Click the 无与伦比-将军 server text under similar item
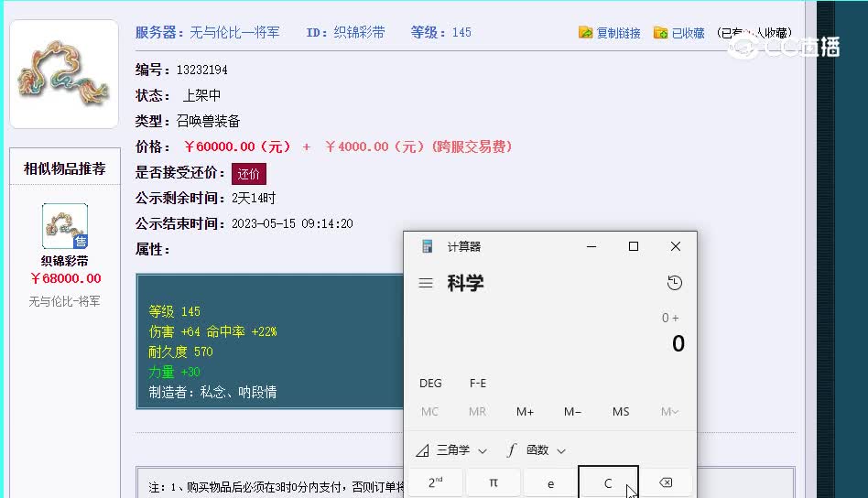The height and width of the screenshot is (498, 868). pos(64,301)
